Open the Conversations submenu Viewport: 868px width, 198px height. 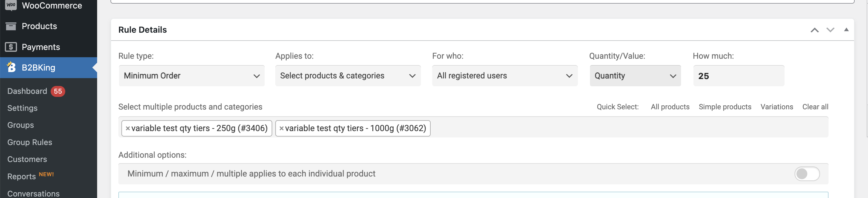pos(33,194)
